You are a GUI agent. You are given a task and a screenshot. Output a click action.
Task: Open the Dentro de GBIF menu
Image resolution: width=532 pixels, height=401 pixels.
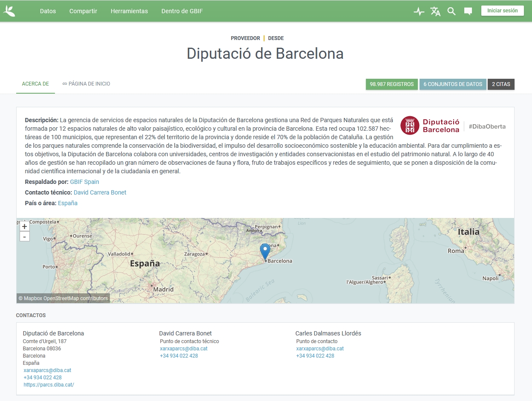click(x=182, y=11)
